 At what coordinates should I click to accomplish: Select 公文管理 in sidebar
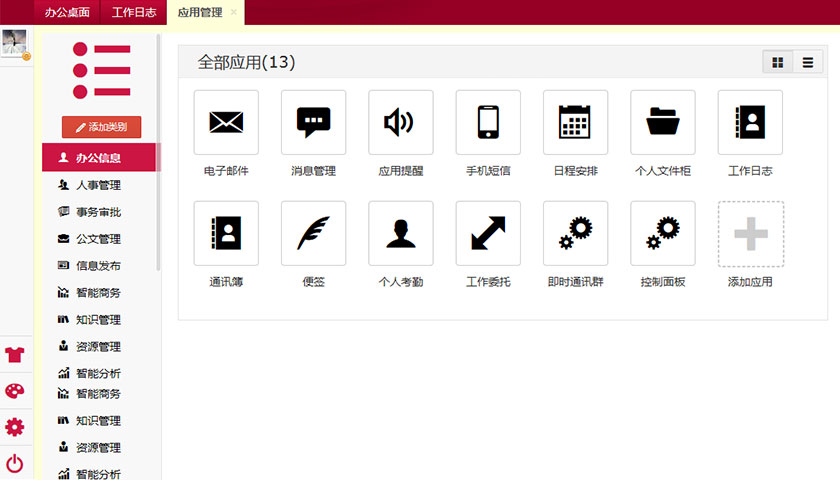(99, 238)
